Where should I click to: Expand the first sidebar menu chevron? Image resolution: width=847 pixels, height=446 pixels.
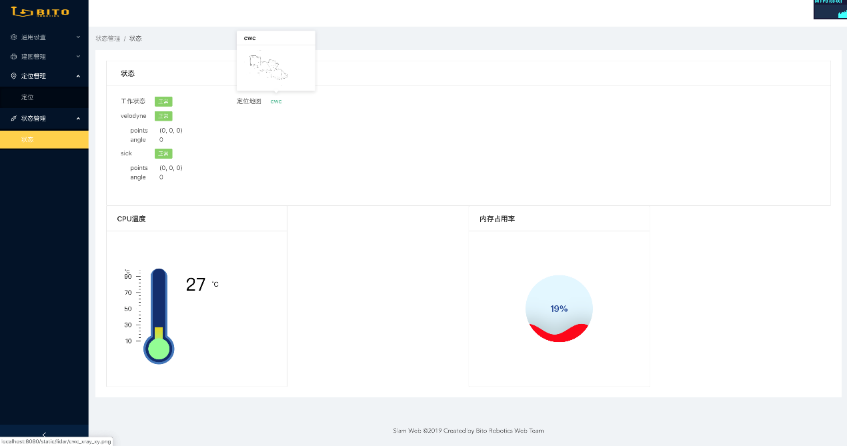point(78,37)
